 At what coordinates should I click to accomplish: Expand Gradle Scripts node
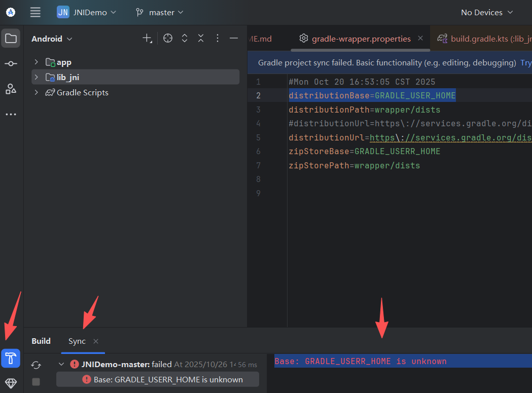[x=37, y=92]
